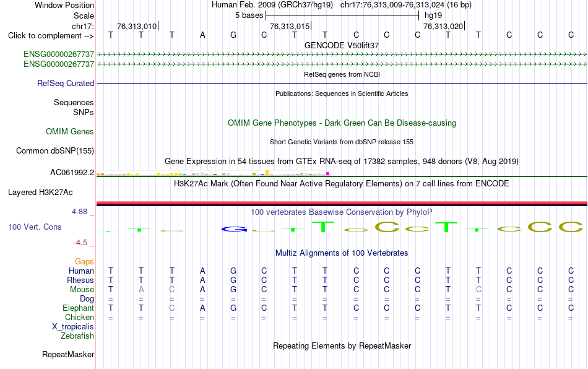Click the hg19 label beside the scale bar

433,15
